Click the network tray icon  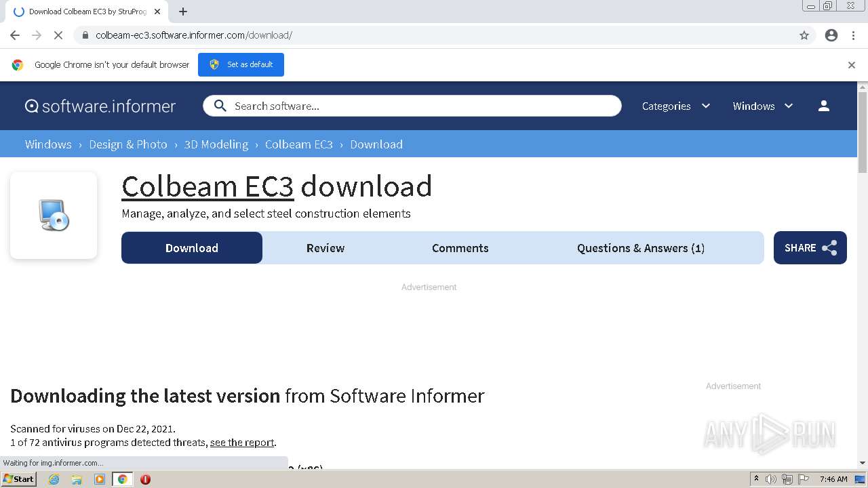pos(787,479)
